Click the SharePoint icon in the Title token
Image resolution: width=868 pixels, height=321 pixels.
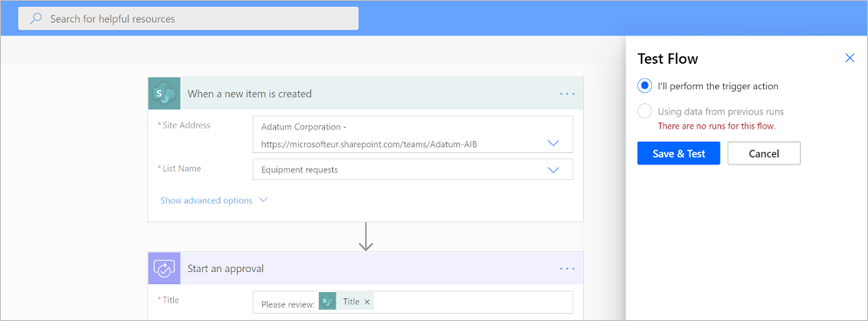[x=329, y=302]
